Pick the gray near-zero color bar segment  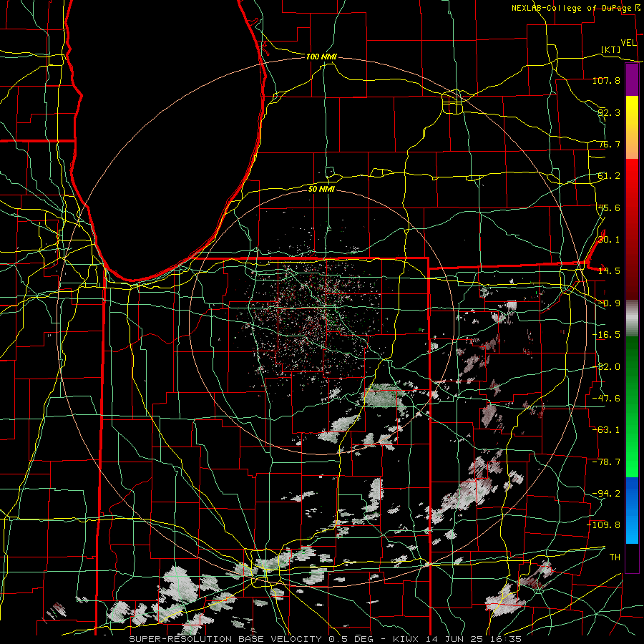pos(632,318)
